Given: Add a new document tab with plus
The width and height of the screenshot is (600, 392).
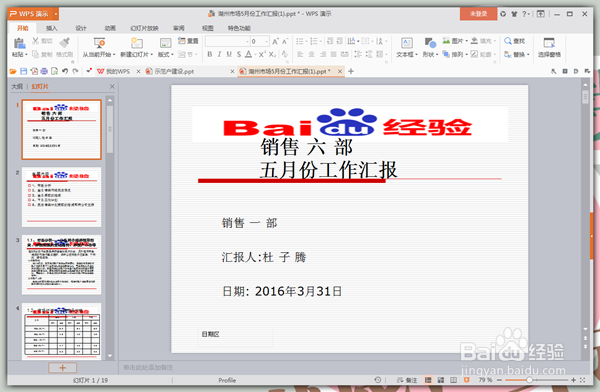Looking at the screenshot, I should coord(351,71).
